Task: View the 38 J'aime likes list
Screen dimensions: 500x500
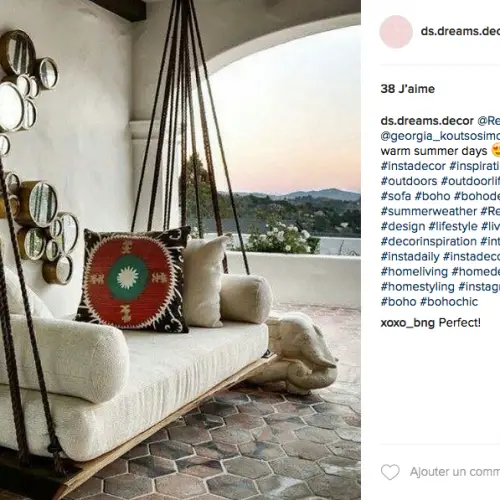Action: [x=408, y=89]
